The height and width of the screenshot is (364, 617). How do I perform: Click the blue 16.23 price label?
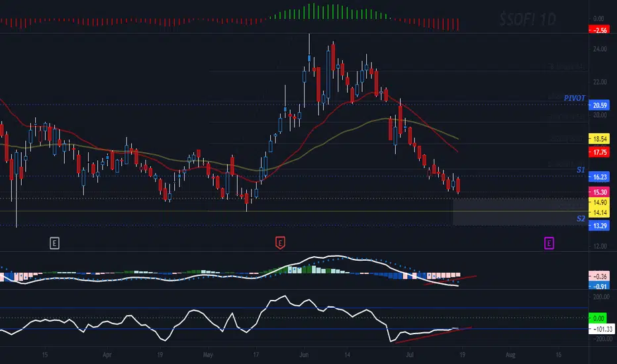599,177
